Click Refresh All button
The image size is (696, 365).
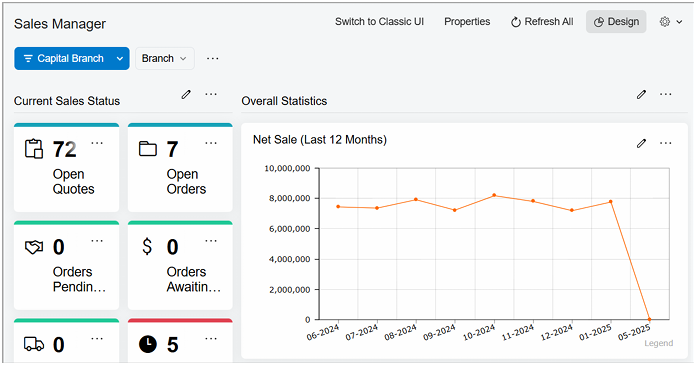[x=542, y=21]
